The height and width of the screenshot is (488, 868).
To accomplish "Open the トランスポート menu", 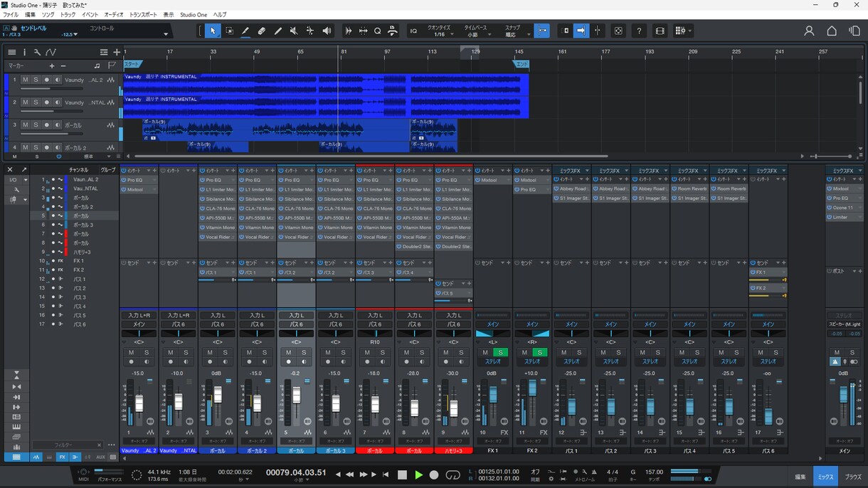I will (x=143, y=14).
